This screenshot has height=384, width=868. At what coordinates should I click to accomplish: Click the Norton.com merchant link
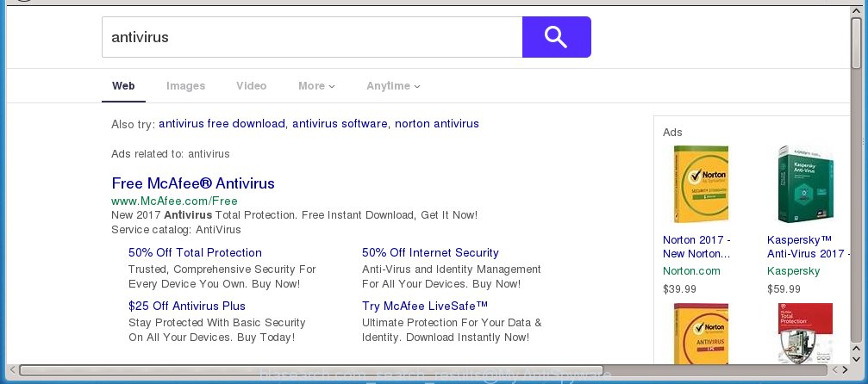(691, 271)
